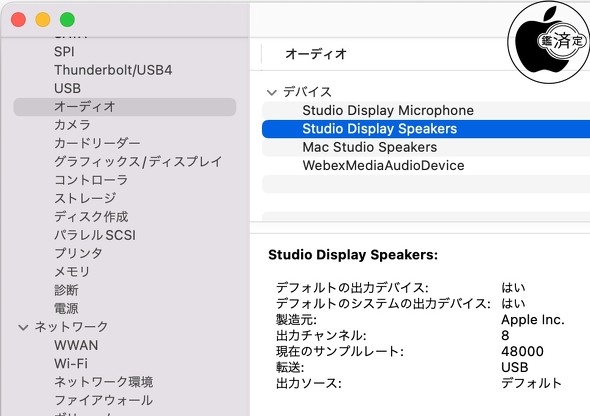Select the ネットワーク category label
The image size is (590, 416).
pos(71,326)
